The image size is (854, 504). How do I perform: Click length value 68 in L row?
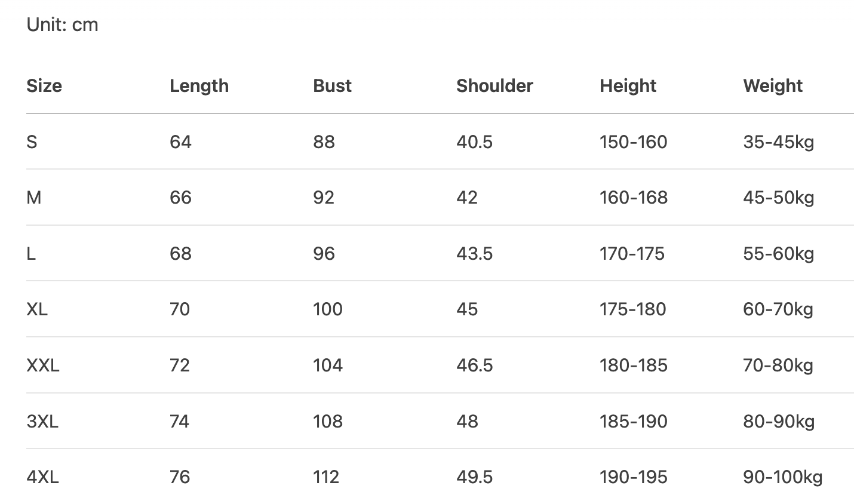(x=180, y=254)
